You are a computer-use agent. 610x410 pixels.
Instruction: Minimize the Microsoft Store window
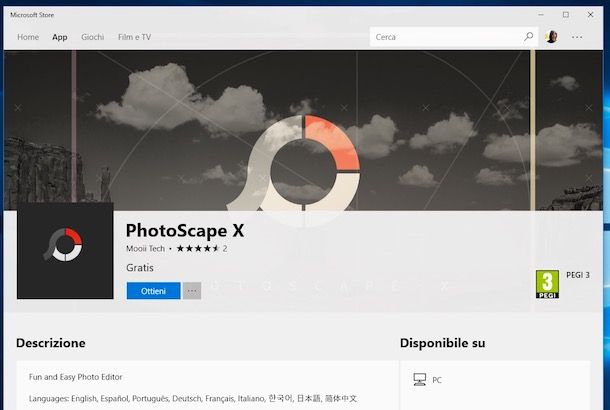[542, 14]
